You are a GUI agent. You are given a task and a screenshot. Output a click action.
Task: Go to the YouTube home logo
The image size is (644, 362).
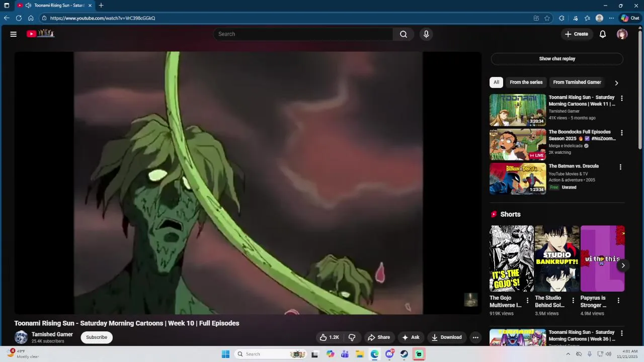click(x=40, y=34)
